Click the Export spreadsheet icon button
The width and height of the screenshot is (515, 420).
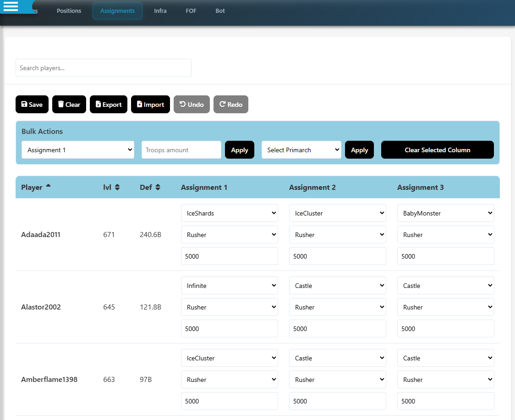click(x=108, y=105)
